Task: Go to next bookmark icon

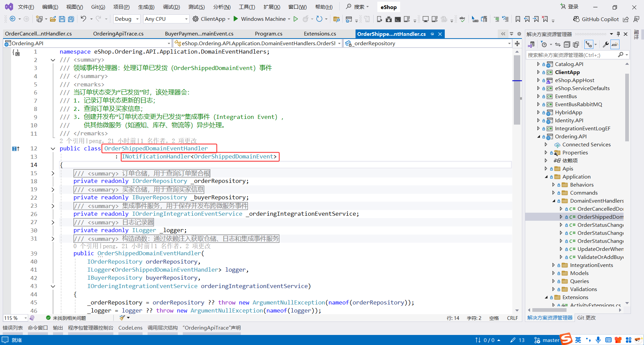Action: [536, 19]
